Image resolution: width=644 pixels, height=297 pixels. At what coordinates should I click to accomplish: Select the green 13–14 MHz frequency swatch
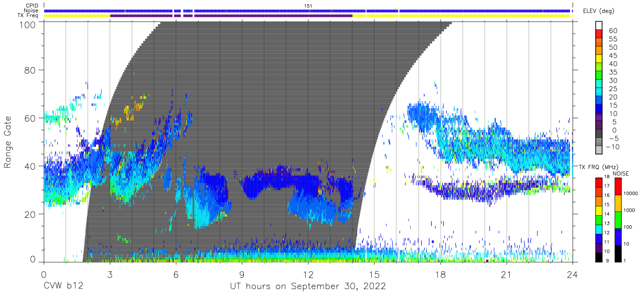point(598,219)
